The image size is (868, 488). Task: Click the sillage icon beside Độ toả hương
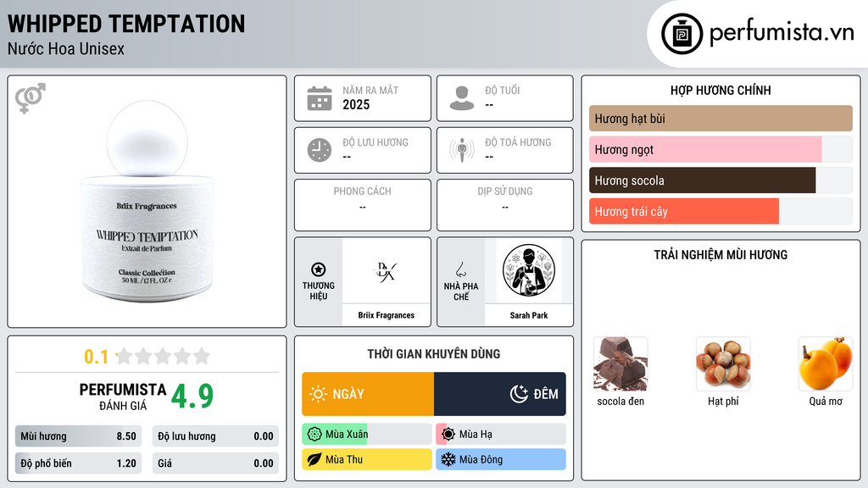click(462, 150)
